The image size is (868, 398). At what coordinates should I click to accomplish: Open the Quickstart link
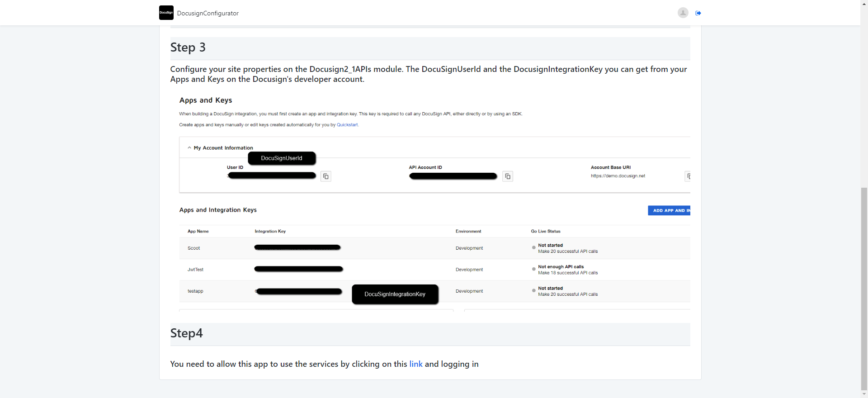point(347,125)
